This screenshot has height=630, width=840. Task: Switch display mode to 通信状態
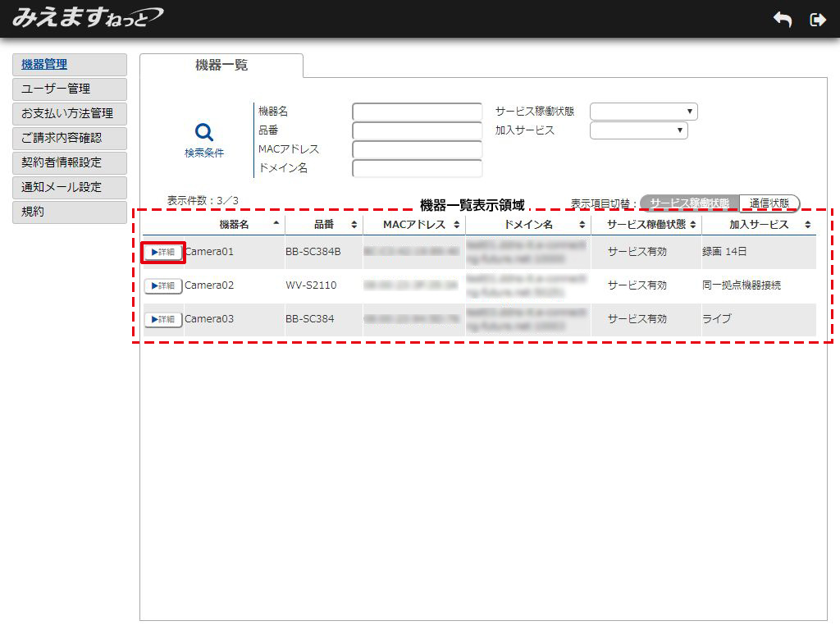[x=769, y=202]
